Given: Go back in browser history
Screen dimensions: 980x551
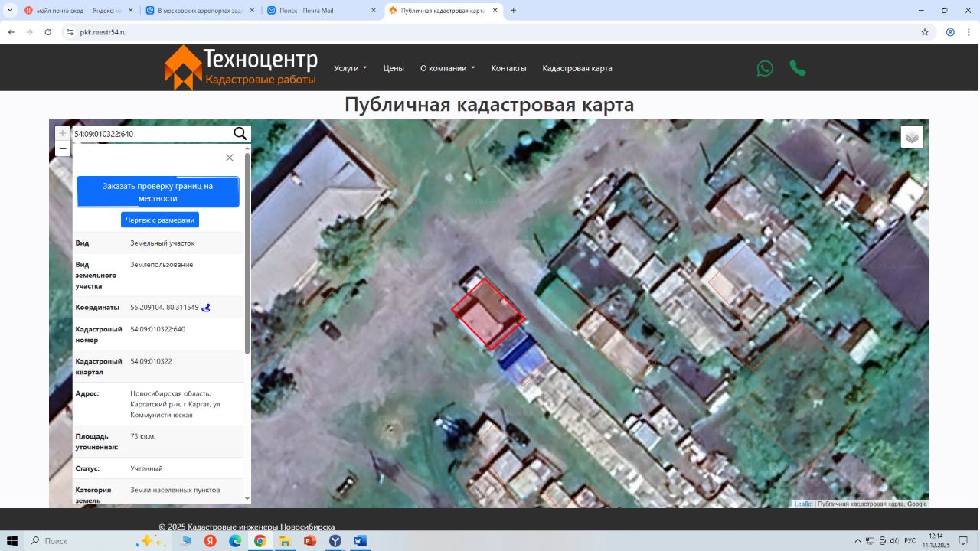Looking at the screenshot, I should [11, 32].
